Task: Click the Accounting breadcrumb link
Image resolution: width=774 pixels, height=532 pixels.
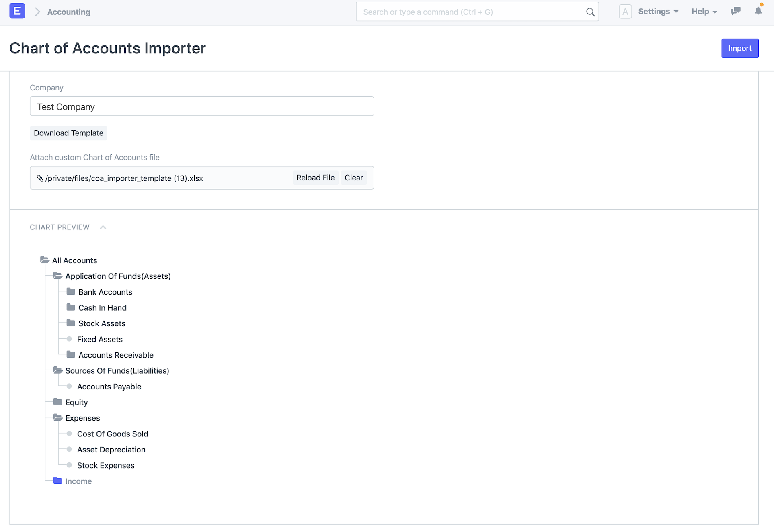Action: point(68,11)
